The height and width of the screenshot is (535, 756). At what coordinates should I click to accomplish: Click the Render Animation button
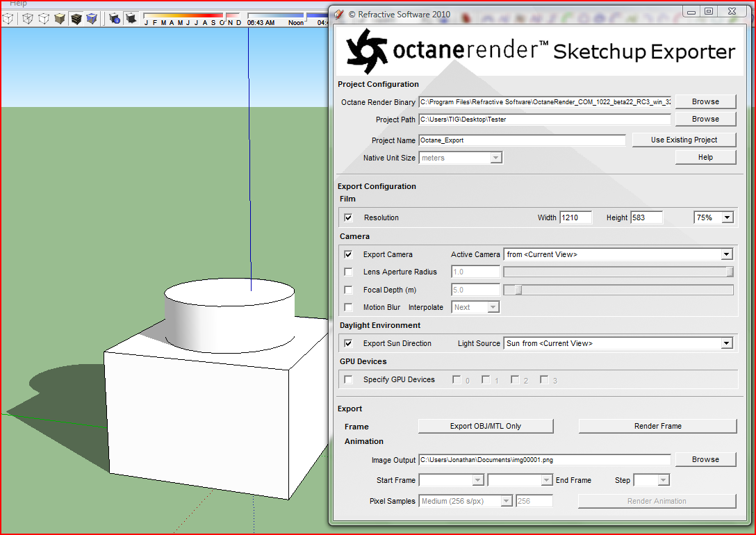657,501
